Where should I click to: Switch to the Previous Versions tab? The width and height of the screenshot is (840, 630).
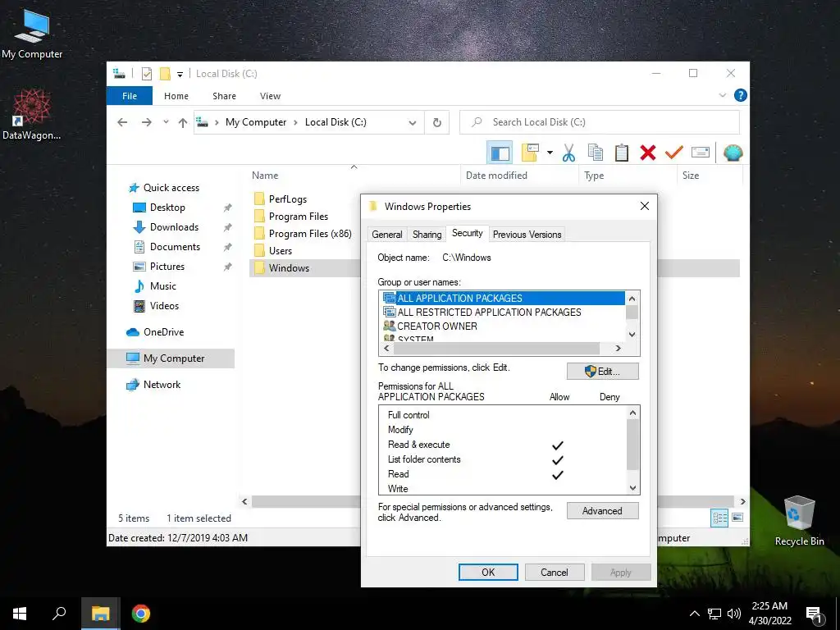[527, 235]
